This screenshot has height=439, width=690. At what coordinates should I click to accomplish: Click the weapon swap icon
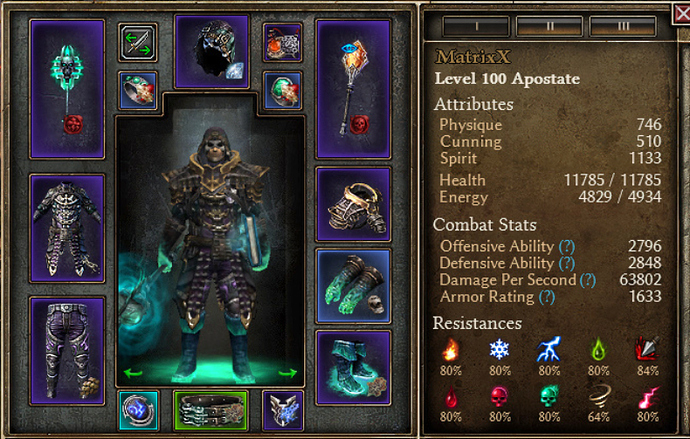(138, 43)
